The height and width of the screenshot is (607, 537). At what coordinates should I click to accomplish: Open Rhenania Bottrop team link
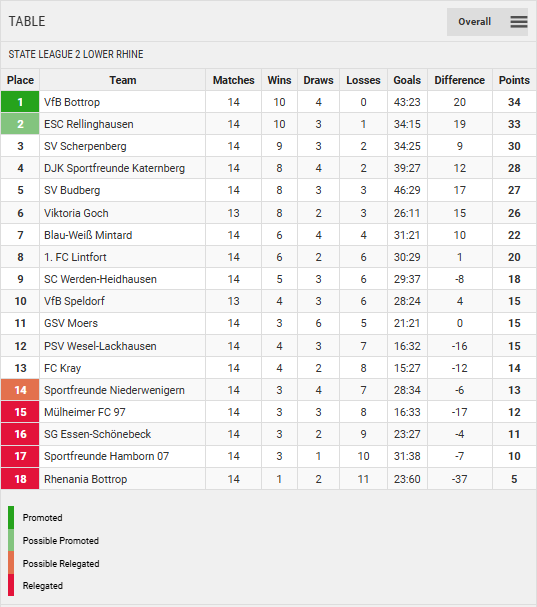[x=86, y=479]
